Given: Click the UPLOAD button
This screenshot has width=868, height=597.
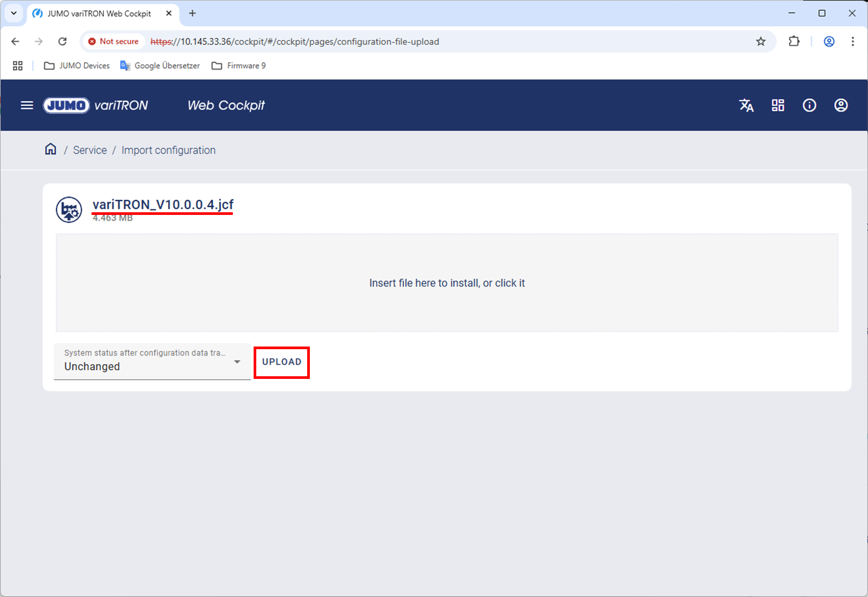Looking at the screenshot, I should pyautogui.click(x=282, y=362).
